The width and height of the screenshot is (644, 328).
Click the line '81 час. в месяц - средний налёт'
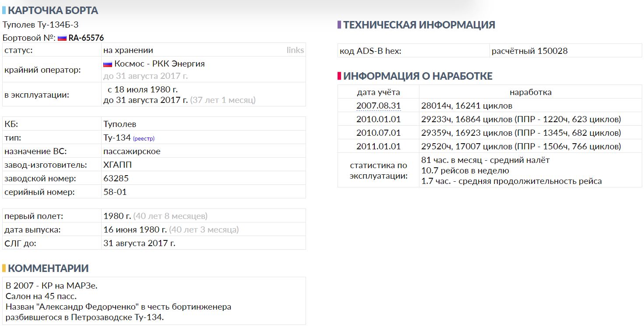click(486, 160)
